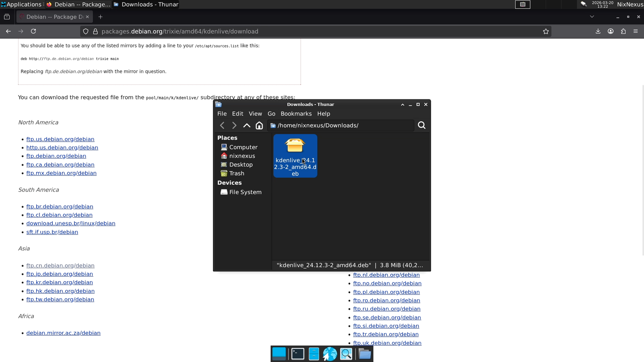
Task: Go back in Thunar file manager
Action: (x=222, y=125)
